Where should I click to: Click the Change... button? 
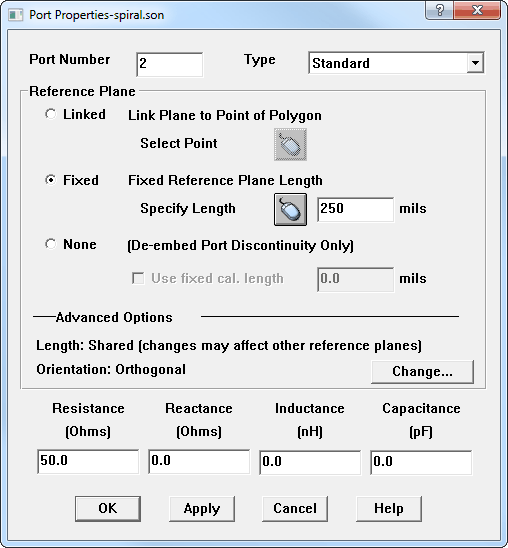coord(422,372)
